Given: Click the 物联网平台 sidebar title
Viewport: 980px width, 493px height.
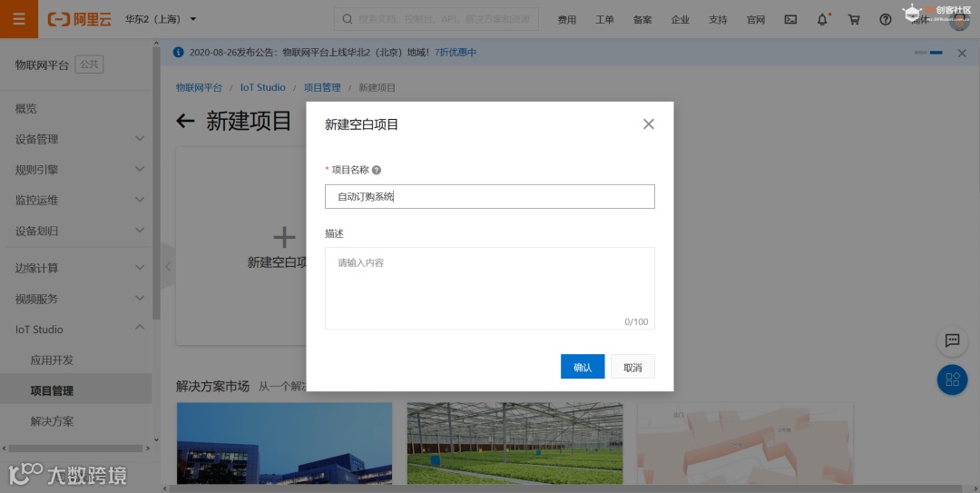Looking at the screenshot, I should point(42,64).
